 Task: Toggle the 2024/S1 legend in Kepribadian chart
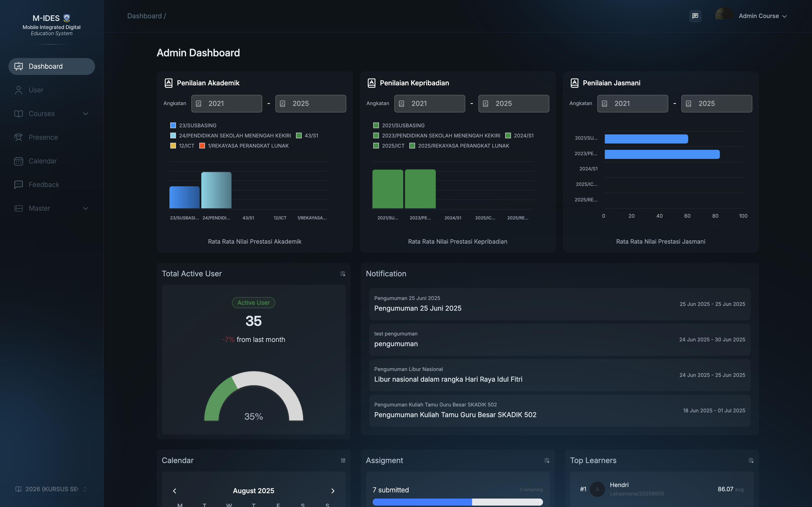(x=519, y=135)
